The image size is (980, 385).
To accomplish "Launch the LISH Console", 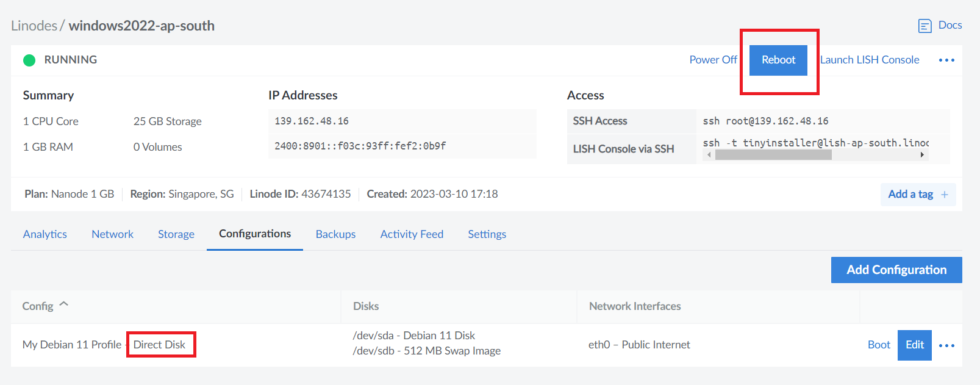I will tap(870, 60).
